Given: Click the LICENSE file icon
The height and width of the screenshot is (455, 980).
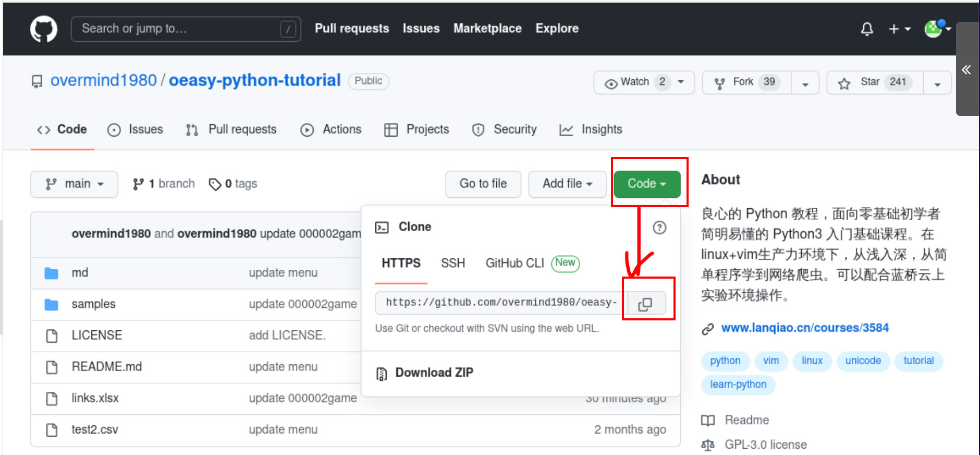Looking at the screenshot, I should [x=52, y=336].
